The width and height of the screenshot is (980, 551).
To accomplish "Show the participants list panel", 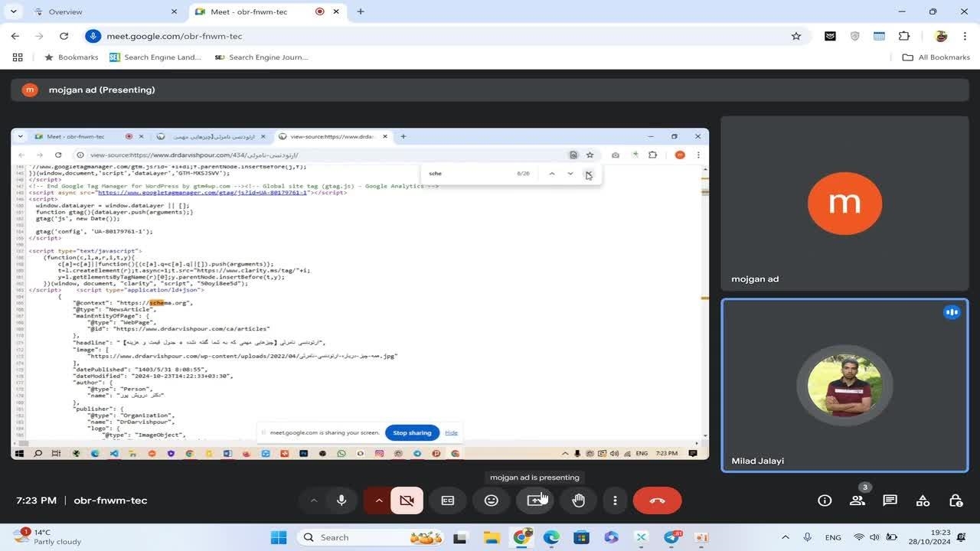I will 857,500.
